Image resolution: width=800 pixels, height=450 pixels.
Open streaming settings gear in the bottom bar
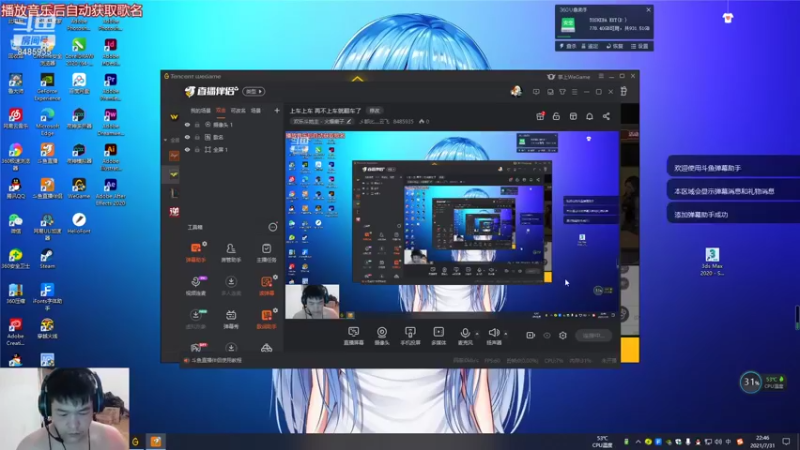(563, 335)
